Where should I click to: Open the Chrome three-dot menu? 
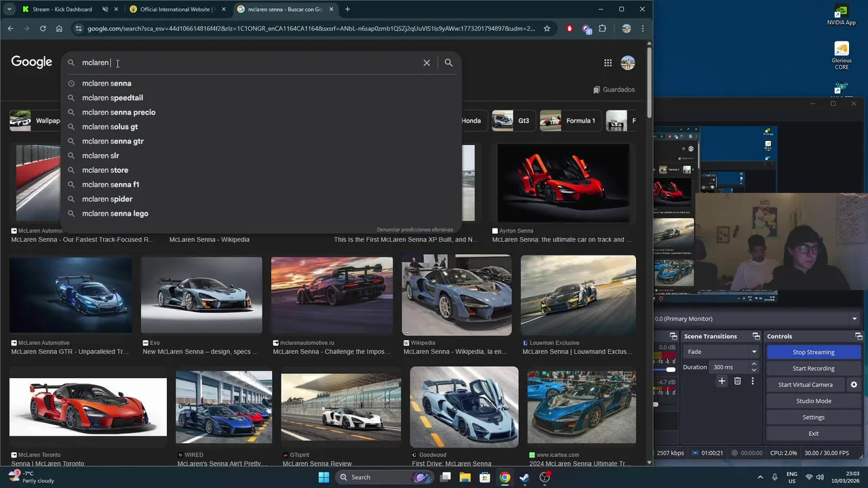click(x=642, y=28)
